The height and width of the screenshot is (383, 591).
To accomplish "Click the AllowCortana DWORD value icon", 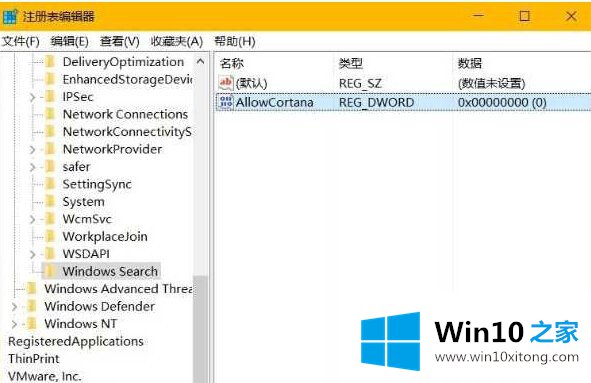I will pyautogui.click(x=226, y=102).
